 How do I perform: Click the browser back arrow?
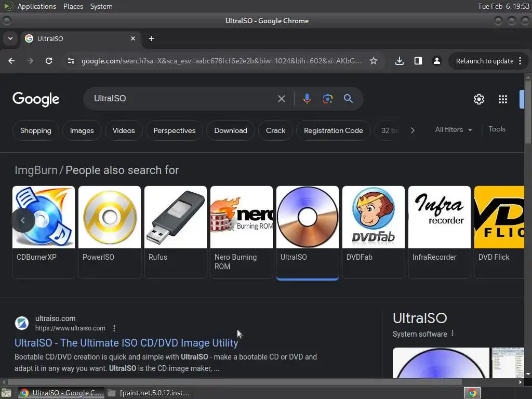(x=11, y=61)
